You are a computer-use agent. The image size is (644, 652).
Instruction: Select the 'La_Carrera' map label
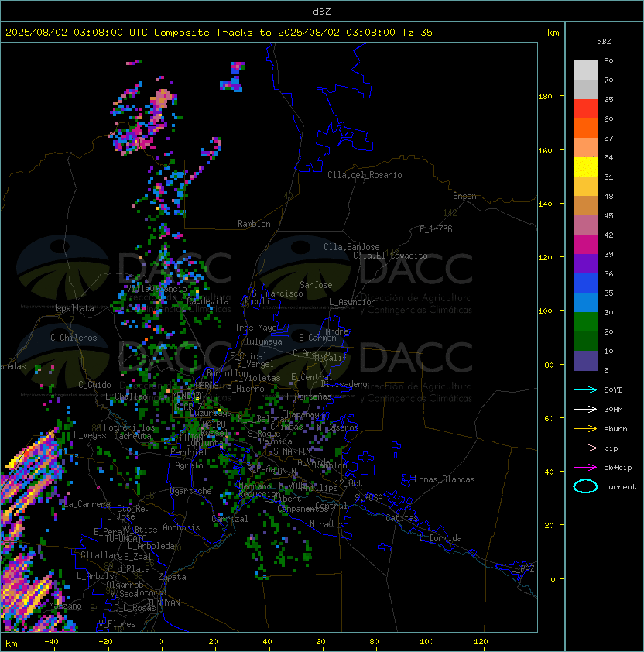coord(87,504)
